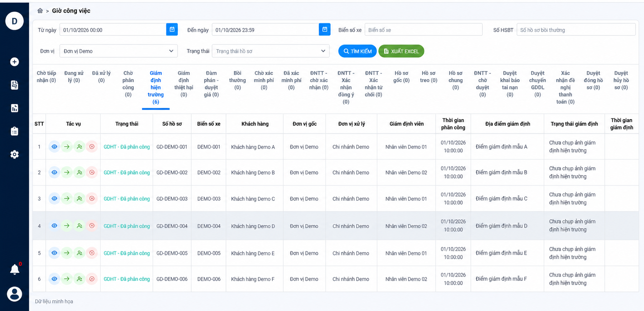
Task: Click red cancel icon for GD-DEMO-001
Action: [92, 147]
